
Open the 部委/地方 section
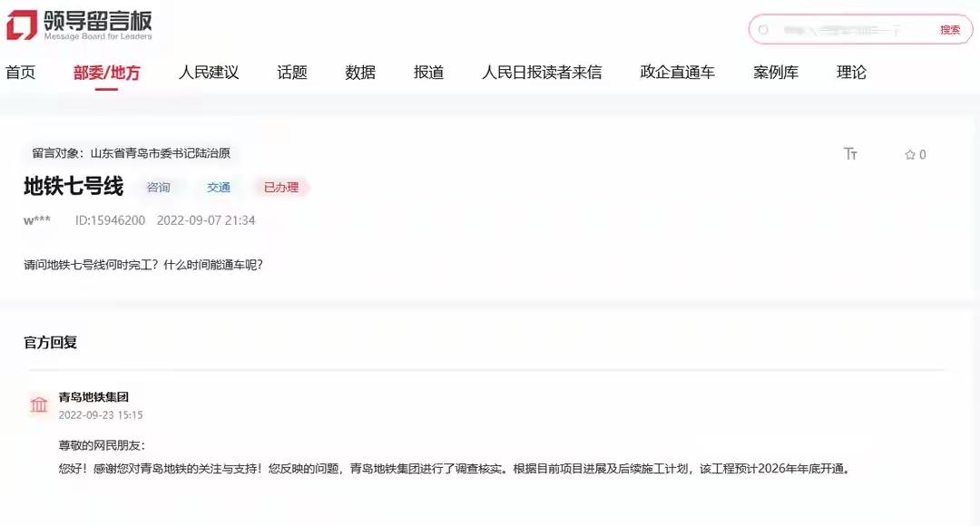(x=107, y=72)
